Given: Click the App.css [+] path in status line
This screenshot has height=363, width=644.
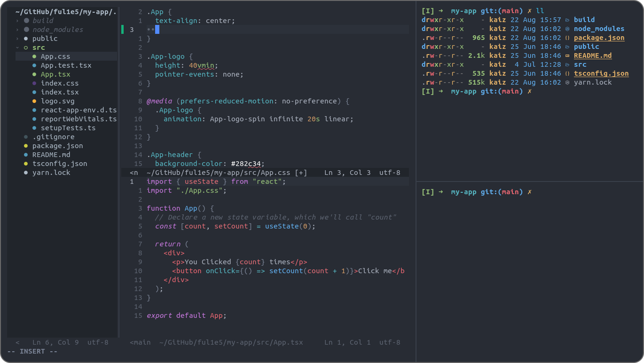Looking at the screenshot, I should (227, 173).
